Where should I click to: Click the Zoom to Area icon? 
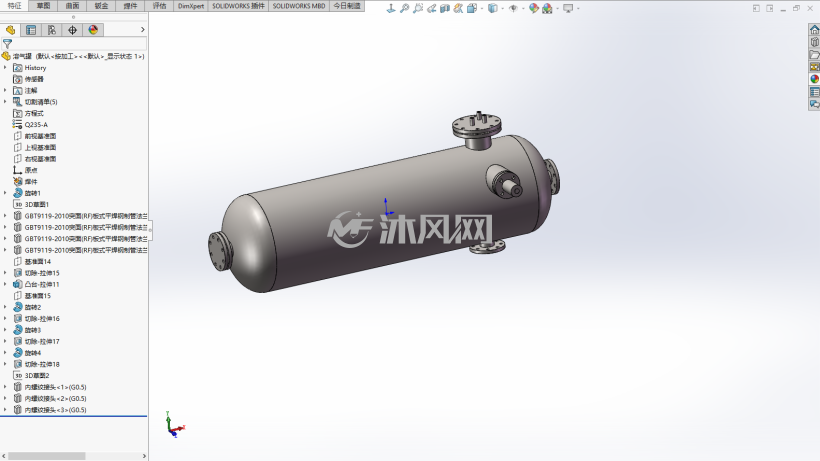(x=418, y=8)
